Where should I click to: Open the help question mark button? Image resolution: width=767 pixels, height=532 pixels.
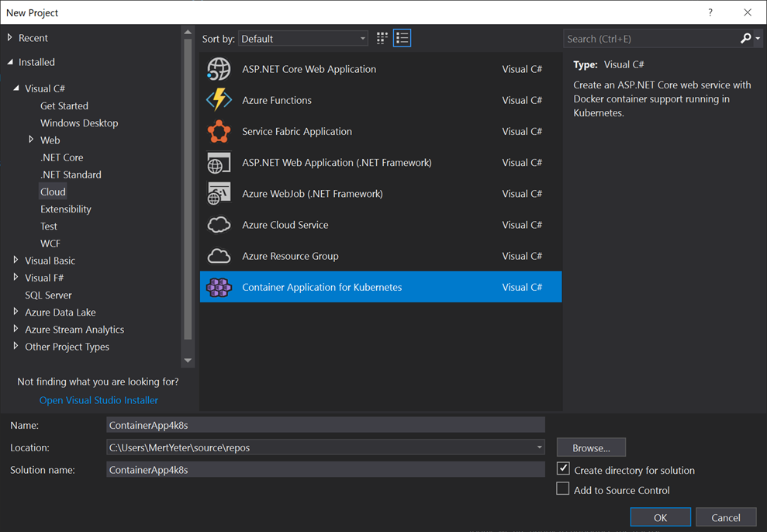(710, 12)
